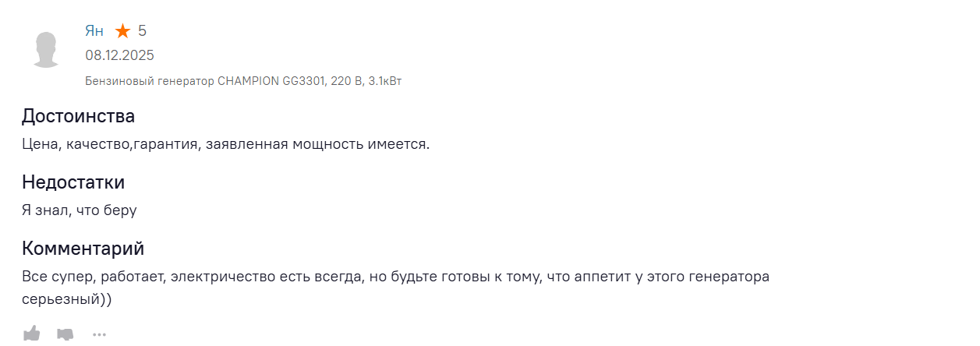This screenshot has height=346, width=980.
Task: Click the reviewer's gray avatar picture
Action: click(47, 50)
